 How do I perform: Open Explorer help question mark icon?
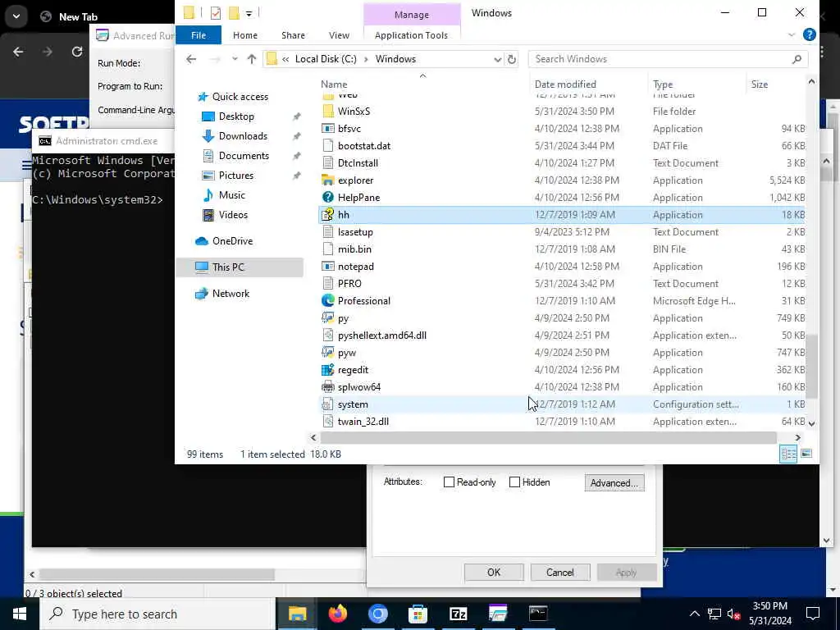point(810,34)
